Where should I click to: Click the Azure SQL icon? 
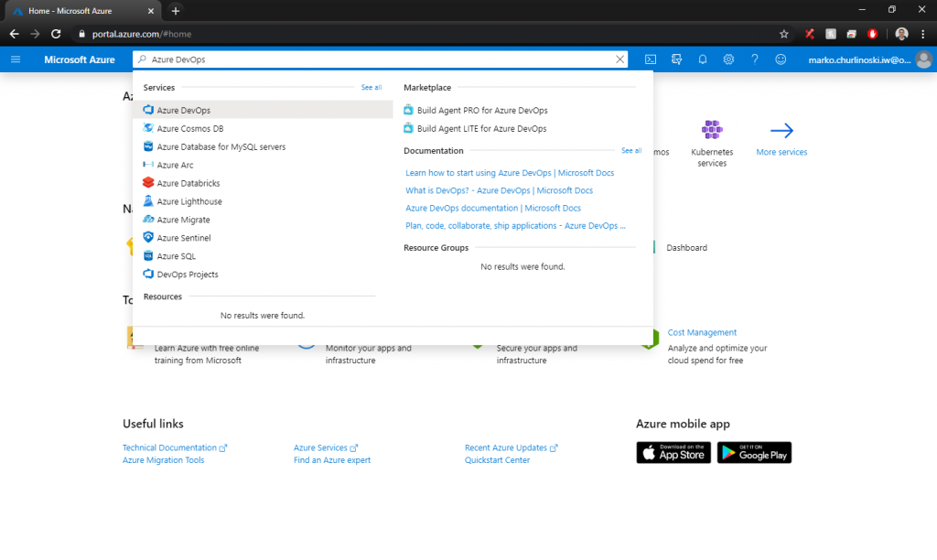click(148, 256)
